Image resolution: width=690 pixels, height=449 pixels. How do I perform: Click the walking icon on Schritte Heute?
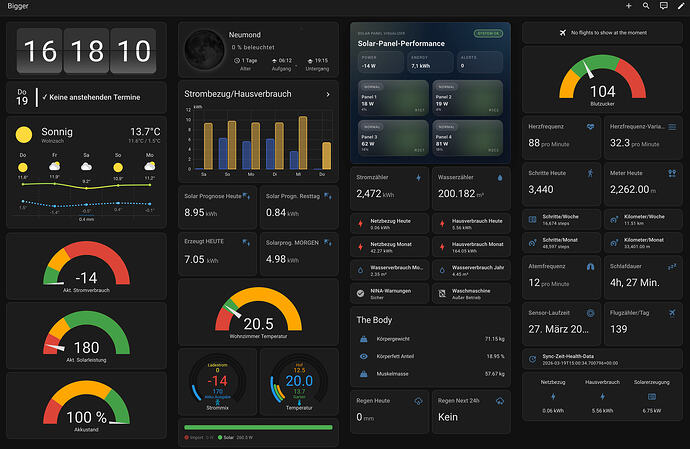591,173
